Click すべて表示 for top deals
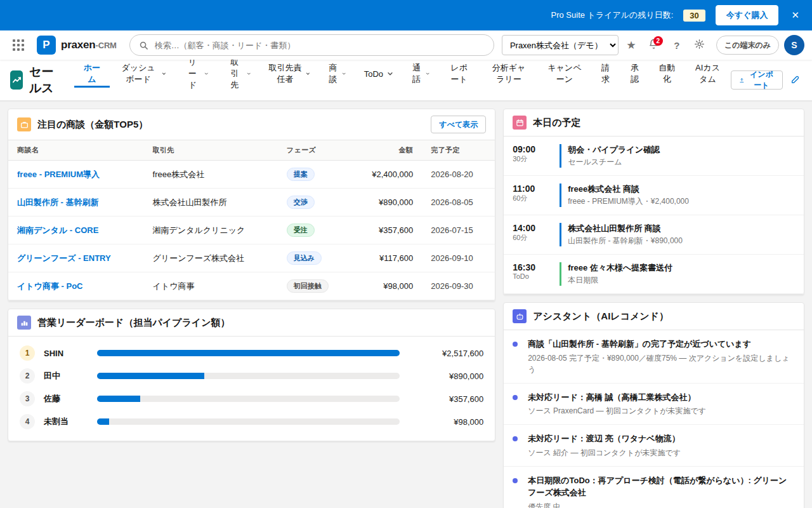Image resolution: width=812 pixels, height=508 pixels. pyautogui.click(x=458, y=124)
